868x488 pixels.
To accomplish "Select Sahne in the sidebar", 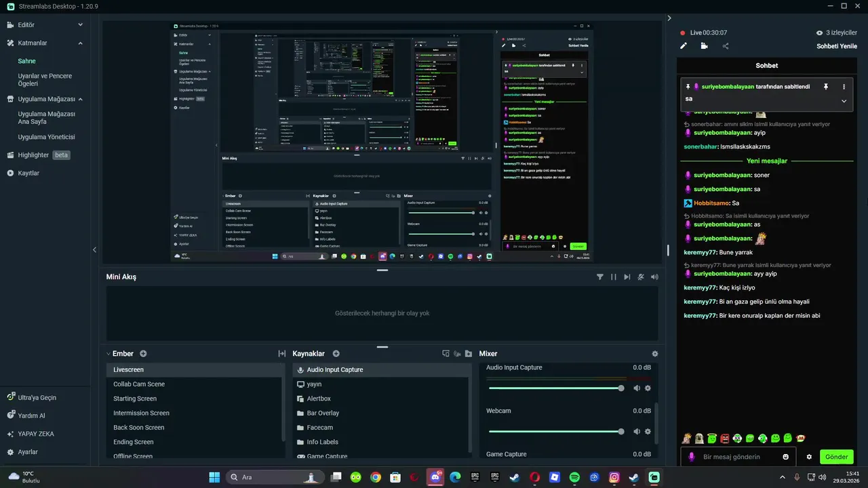I will click(27, 61).
